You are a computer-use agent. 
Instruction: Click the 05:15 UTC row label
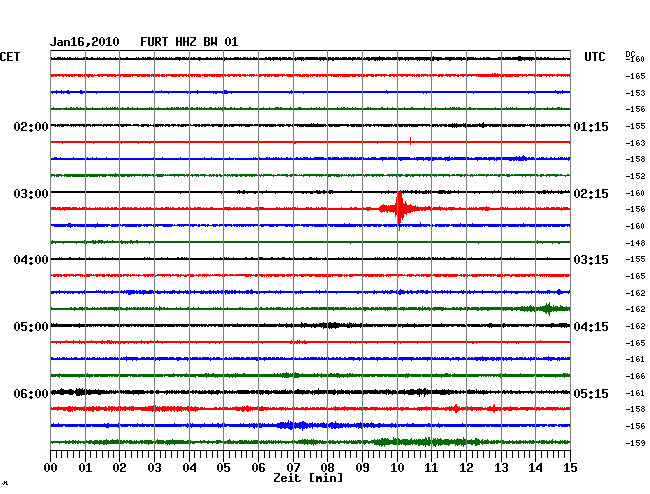[591, 393]
